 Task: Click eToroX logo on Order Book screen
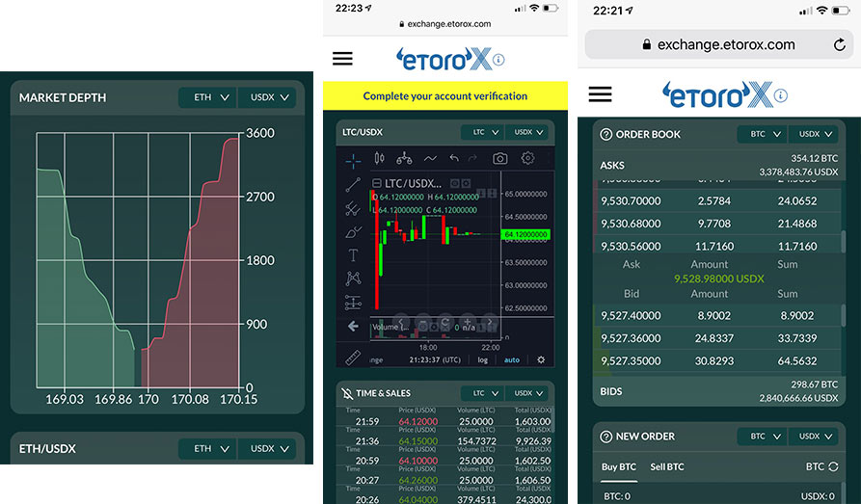click(717, 95)
